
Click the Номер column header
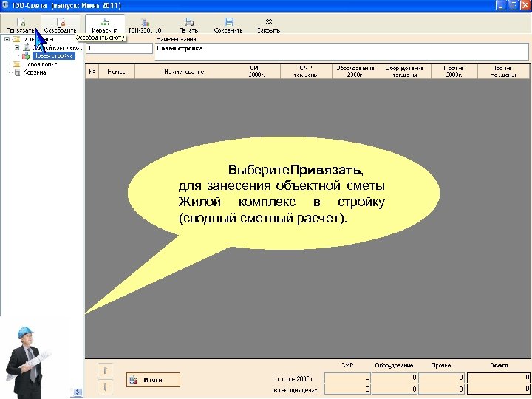pyautogui.click(x=117, y=72)
